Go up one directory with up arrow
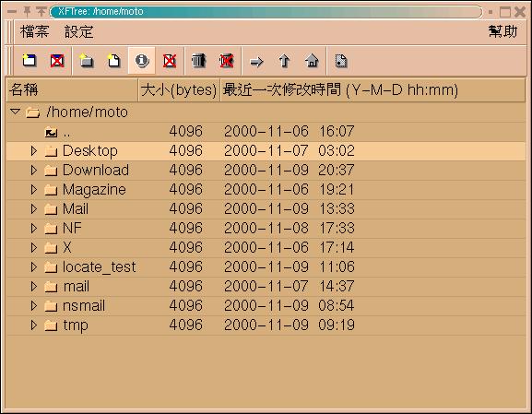Viewport: 532px width, 414px height. (x=284, y=62)
